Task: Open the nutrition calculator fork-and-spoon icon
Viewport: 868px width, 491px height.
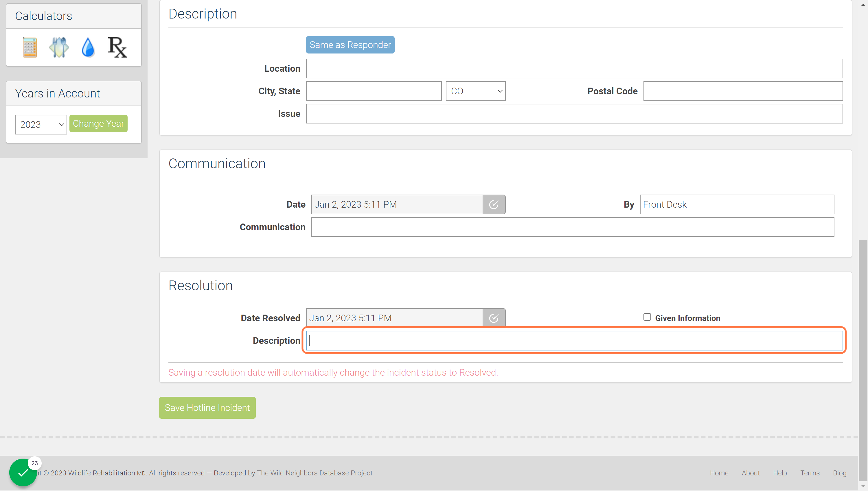Action: [59, 47]
